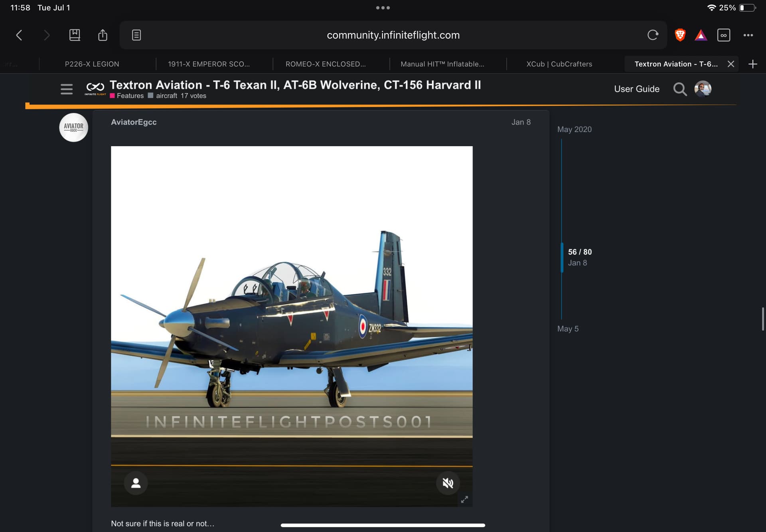Screen dimensions: 766x532
Task: Open AviatorEgcc's profile name link
Action: (134, 122)
